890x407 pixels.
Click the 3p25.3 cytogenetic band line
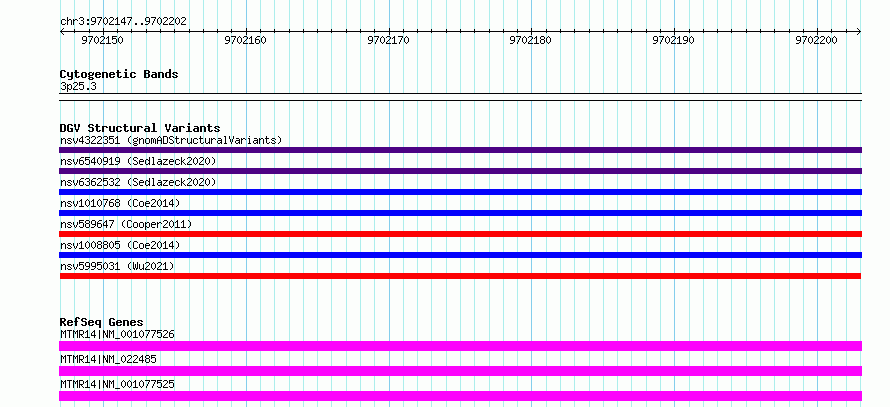(460, 97)
